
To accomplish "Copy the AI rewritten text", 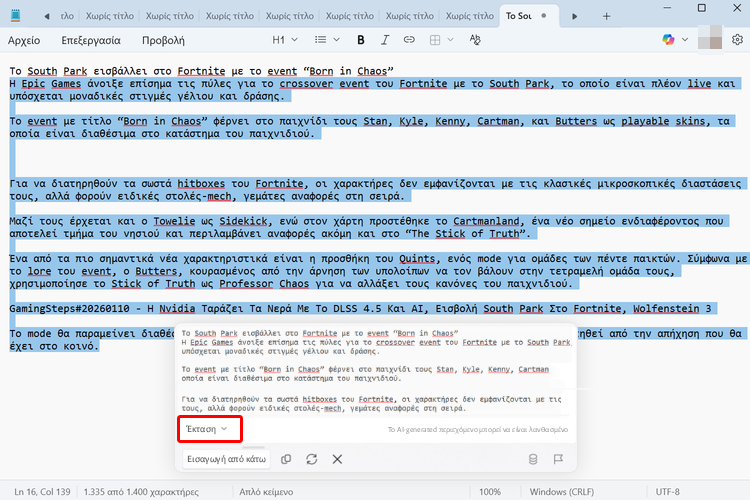I will [286, 459].
